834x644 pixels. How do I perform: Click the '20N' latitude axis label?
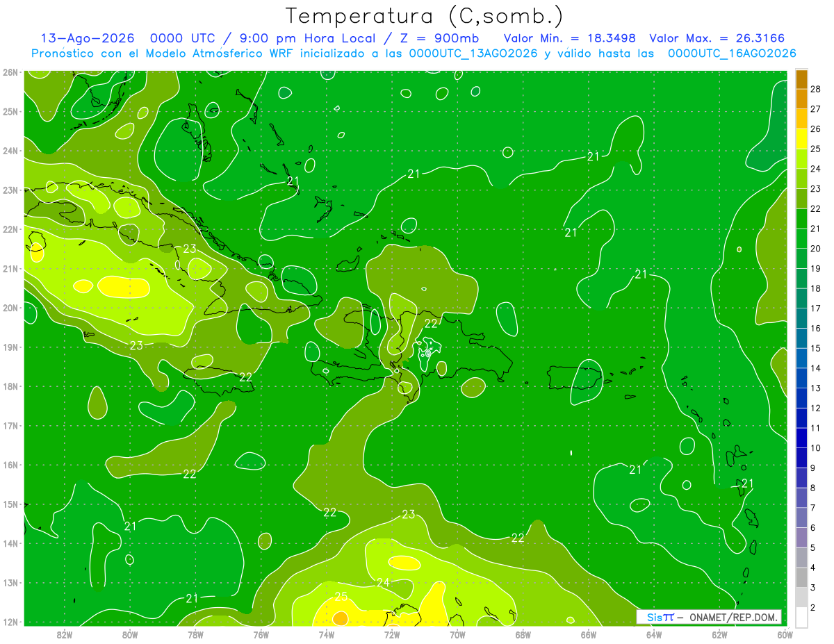pos(10,308)
